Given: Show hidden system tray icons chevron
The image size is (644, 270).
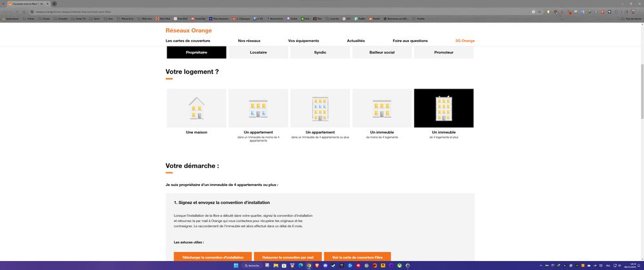Looking at the screenshot, I should 541,266.
